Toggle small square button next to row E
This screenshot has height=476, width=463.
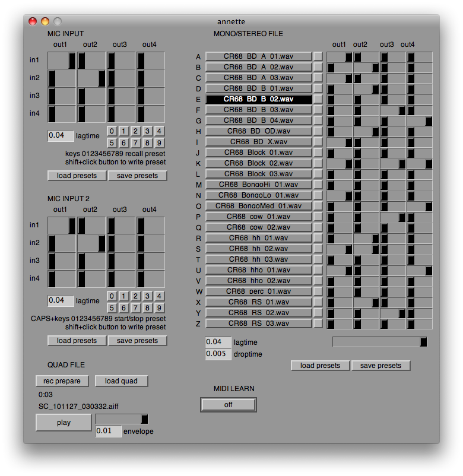click(x=318, y=99)
